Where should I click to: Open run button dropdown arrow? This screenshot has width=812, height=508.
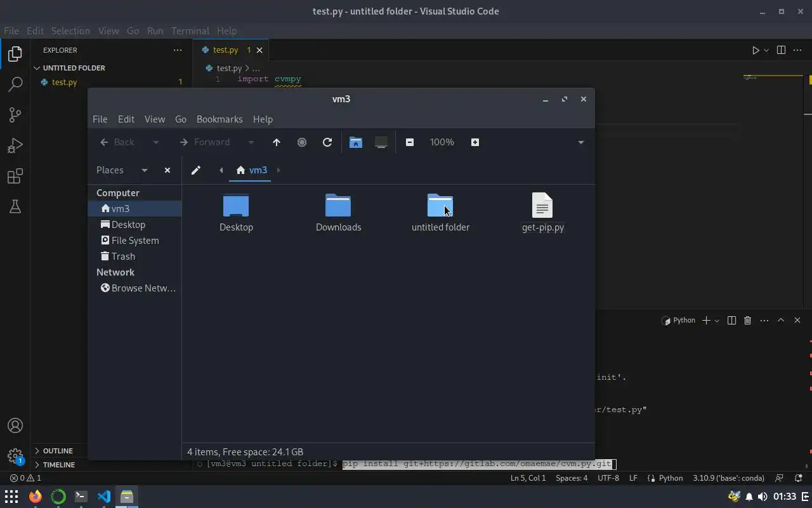coord(766,50)
